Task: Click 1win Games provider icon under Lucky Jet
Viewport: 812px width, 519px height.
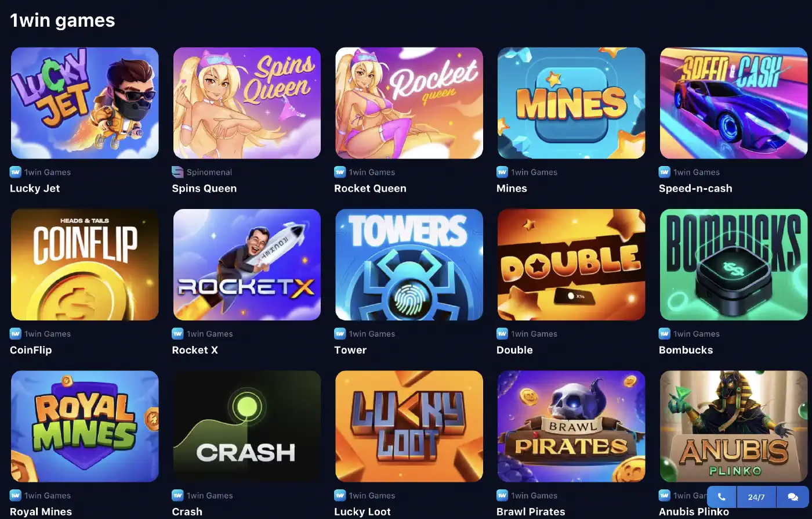Action: (16, 172)
